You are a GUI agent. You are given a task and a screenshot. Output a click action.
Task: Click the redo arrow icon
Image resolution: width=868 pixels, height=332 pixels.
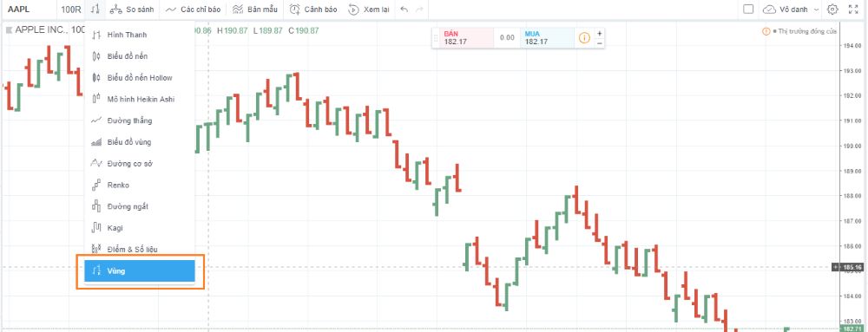[419, 10]
